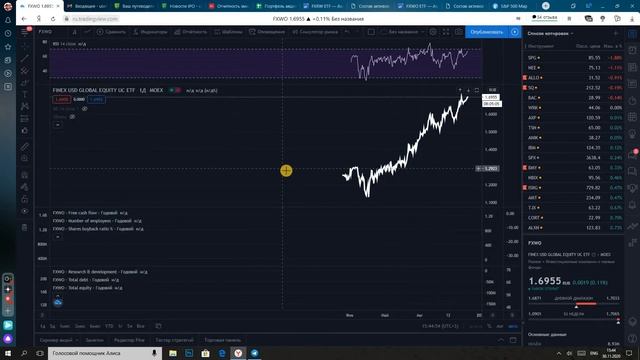Click the Alice voice assistant search box

[x=105, y=353]
